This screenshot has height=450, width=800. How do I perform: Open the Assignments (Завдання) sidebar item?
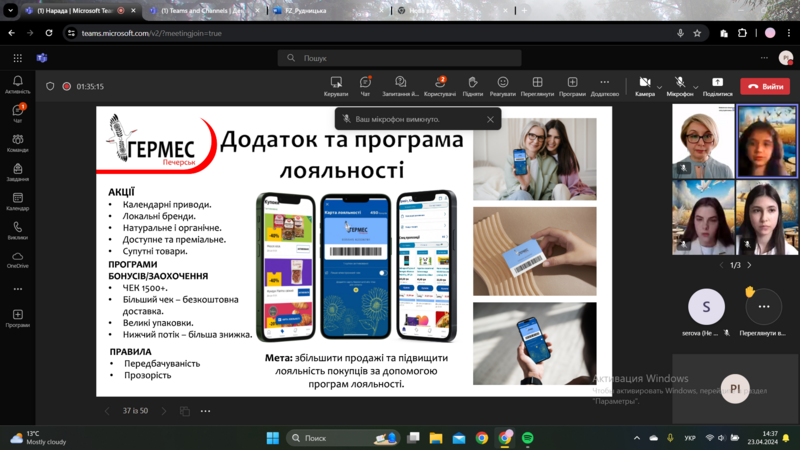click(x=17, y=172)
